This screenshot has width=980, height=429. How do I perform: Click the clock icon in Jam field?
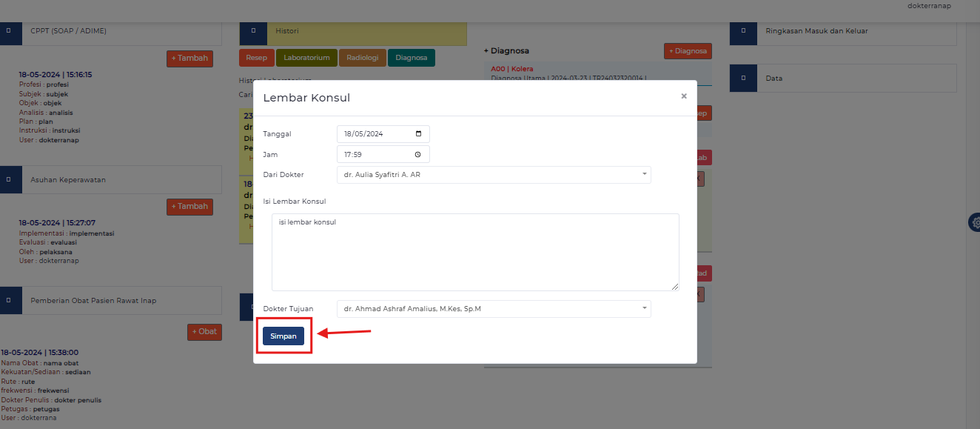(418, 154)
